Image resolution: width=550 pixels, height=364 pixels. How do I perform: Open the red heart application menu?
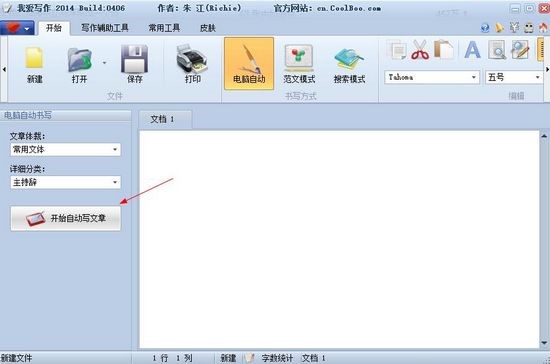(17, 28)
